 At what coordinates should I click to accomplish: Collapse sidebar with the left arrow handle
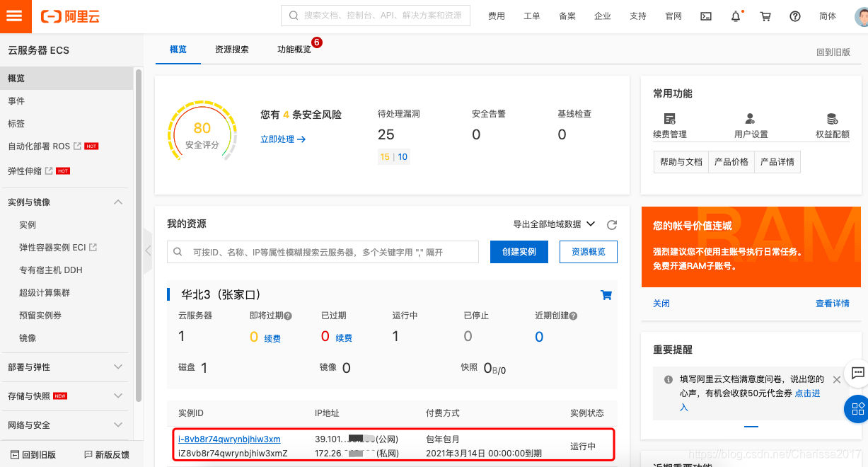[x=148, y=250]
